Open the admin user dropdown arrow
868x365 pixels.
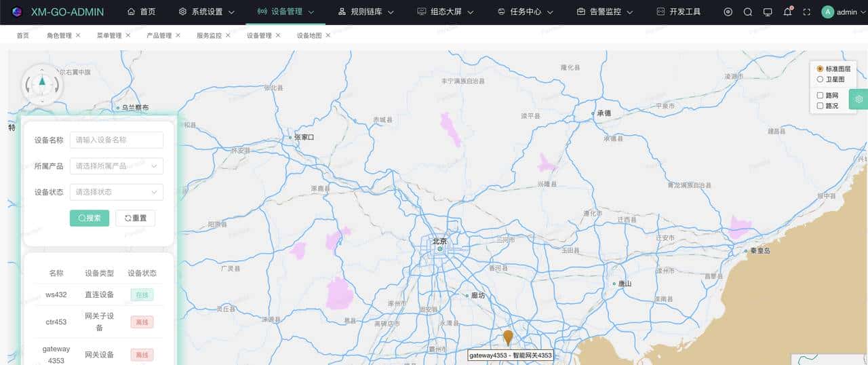863,12
